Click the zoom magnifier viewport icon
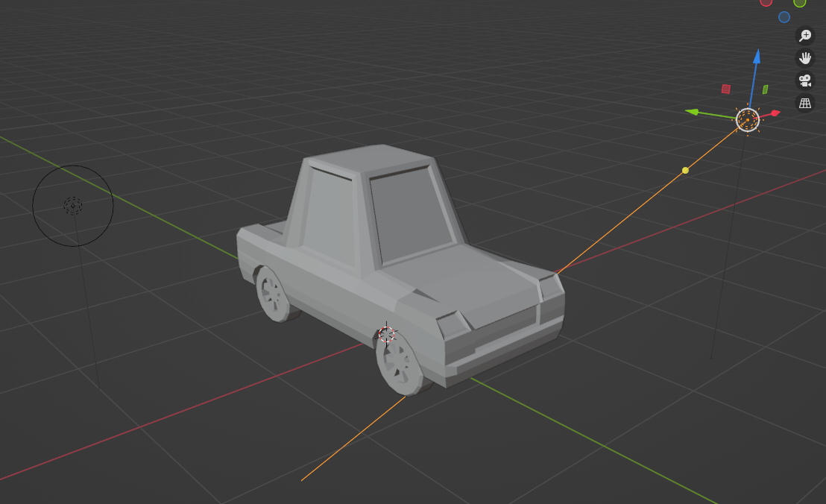826x504 pixels. [805, 36]
